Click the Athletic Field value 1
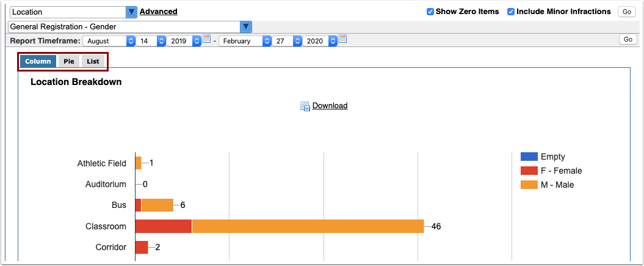 tap(151, 163)
